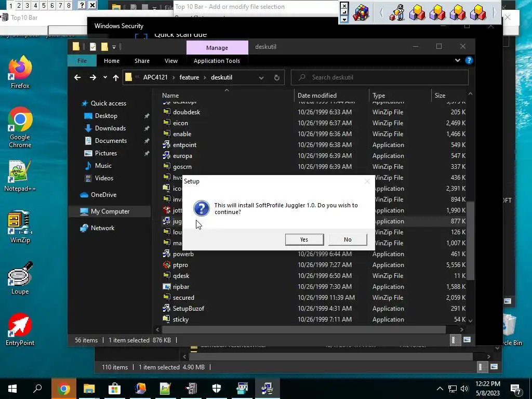Open the Windows Start menu

12,389
